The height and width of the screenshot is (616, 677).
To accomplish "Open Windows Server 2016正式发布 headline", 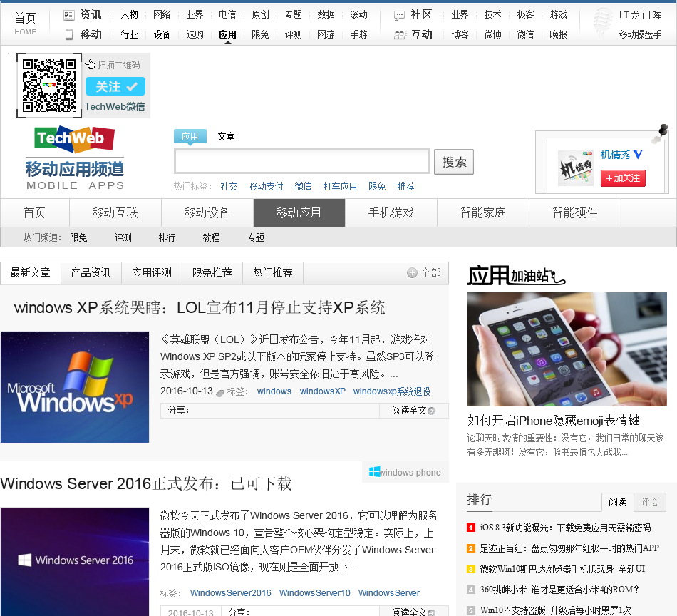I will (x=146, y=483).
